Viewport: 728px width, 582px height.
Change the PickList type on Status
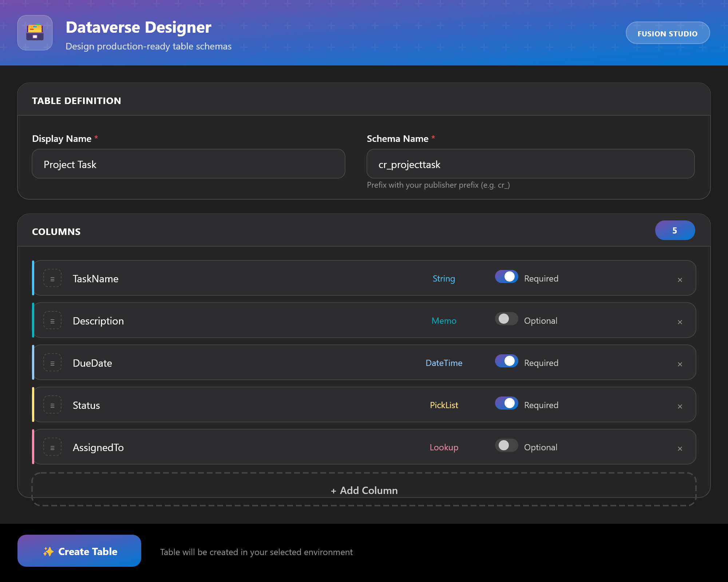pyautogui.click(x=444, y=405)
